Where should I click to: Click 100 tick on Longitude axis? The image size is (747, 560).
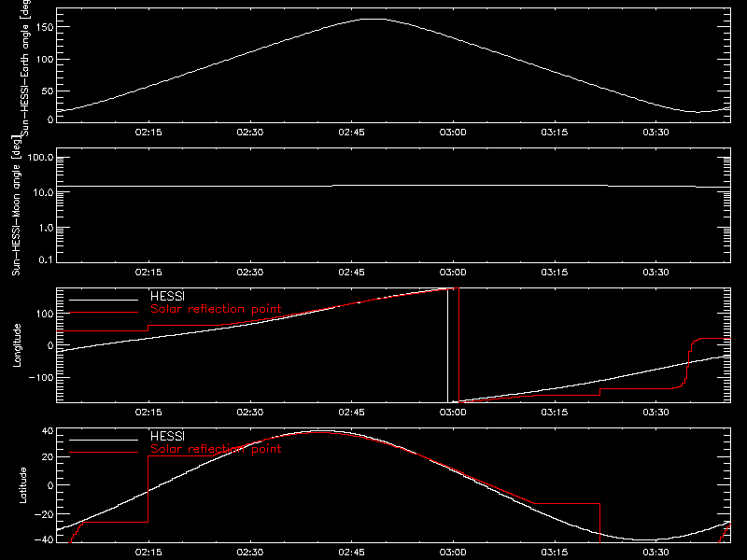pos(44,314)
